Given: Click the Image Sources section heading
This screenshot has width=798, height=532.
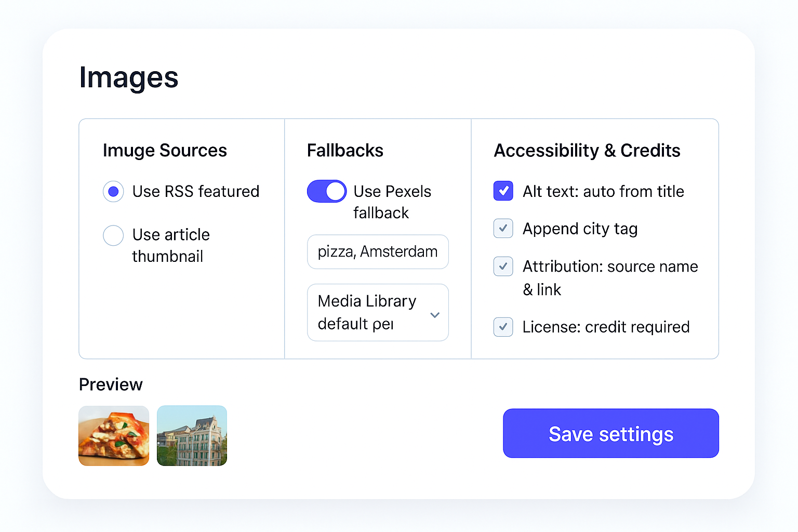Looking at the screenshot, I should tap(165, 151).
